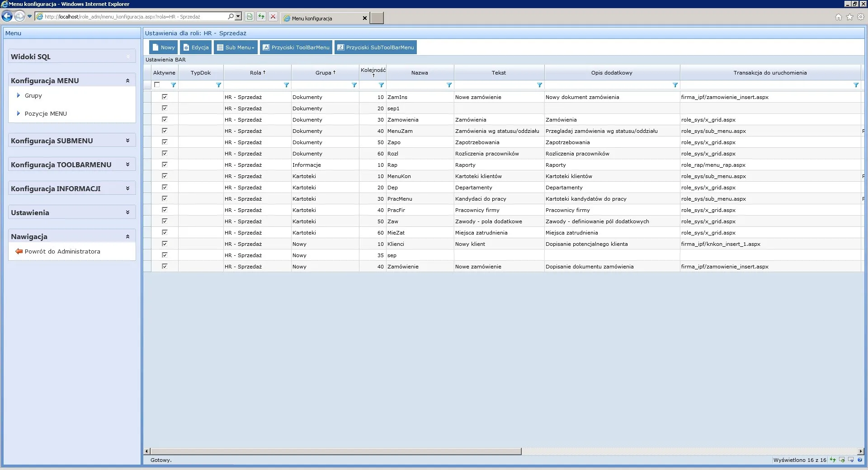This screenshot has height=470, width=868.
Task: Click the Nowy toolbar button
Action: pyautogui.click(x=163, y=47)
